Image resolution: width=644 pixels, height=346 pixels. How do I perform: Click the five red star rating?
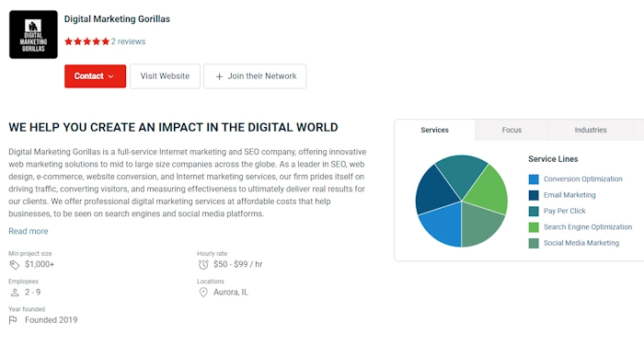click(86, 41)
